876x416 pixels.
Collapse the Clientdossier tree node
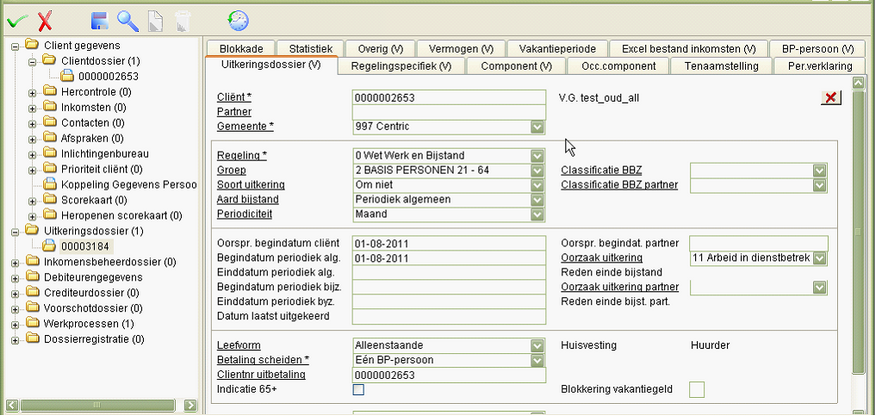coord(32,61)
